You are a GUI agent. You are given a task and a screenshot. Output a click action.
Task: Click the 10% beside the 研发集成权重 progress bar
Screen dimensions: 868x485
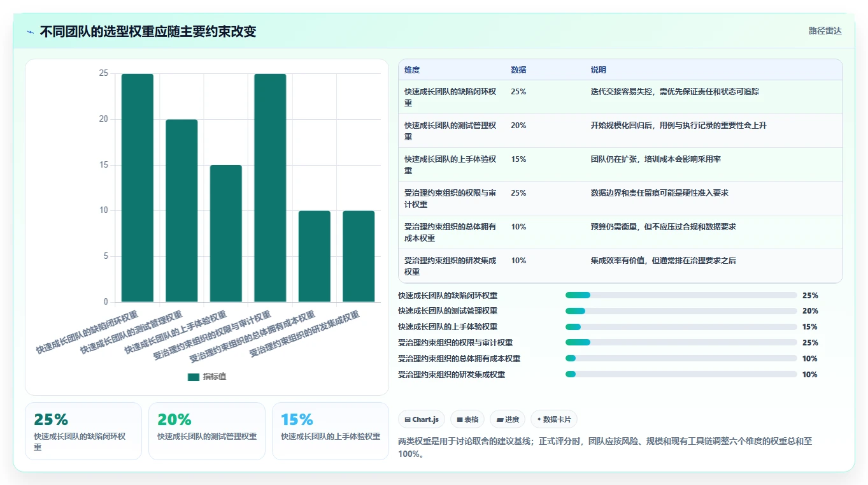click(810, 375)
